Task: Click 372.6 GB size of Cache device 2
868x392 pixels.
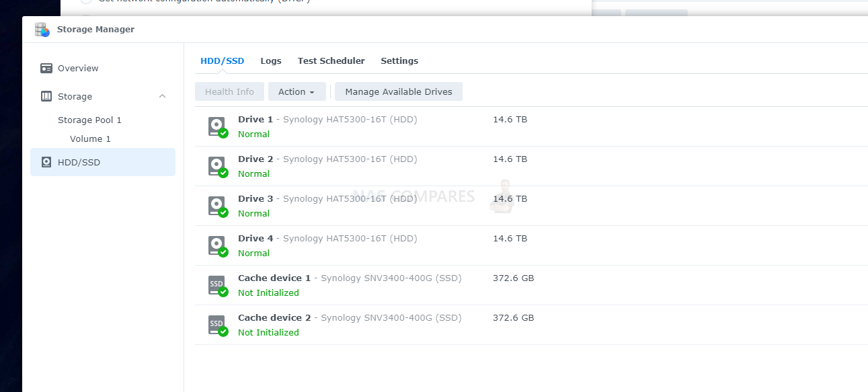Action: pyautogui.click(x=514, y=317)
